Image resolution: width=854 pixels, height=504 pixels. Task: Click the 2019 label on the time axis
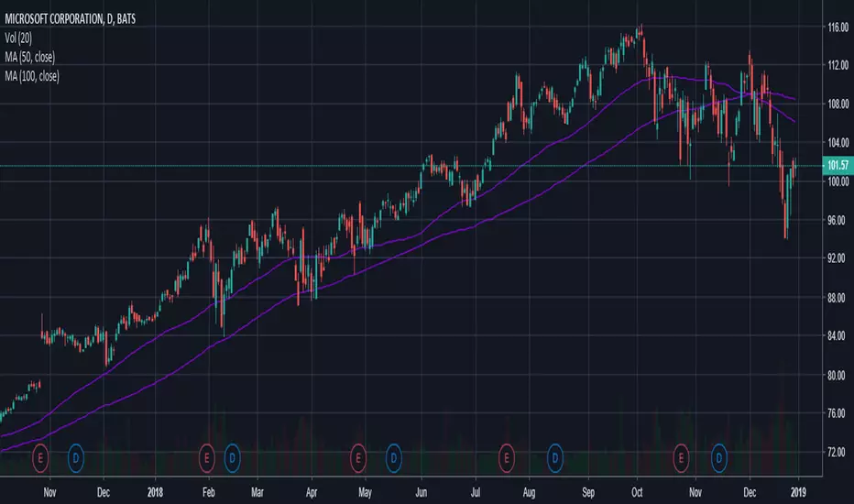798,493
